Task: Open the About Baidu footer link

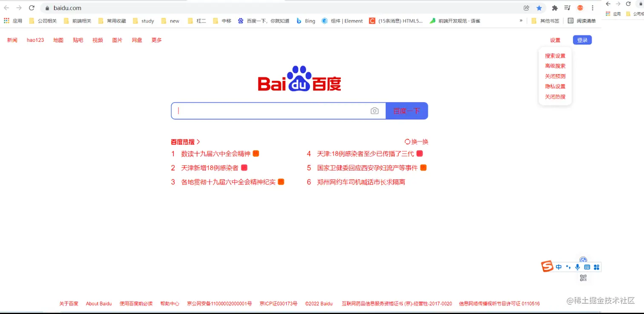Action: click(x=99, y=304)
